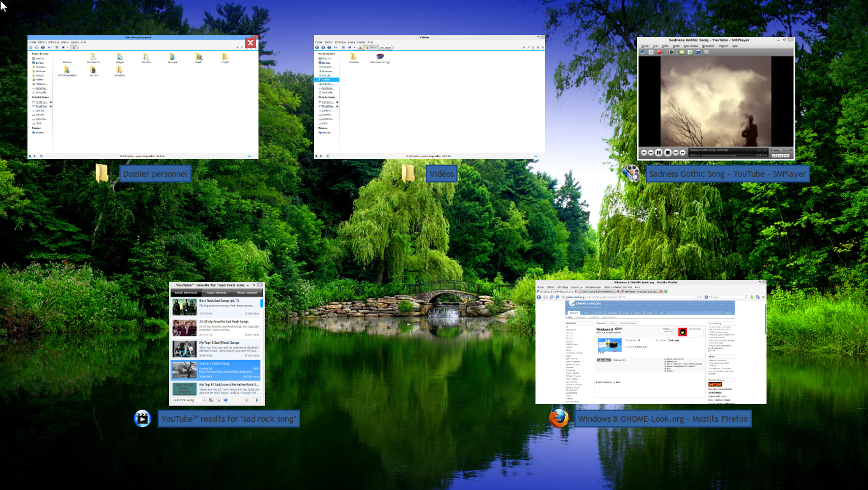The image size is (868, 490).
Task: Open the Documents folder in Dossier personnel
Action: [x=93, y=58]
